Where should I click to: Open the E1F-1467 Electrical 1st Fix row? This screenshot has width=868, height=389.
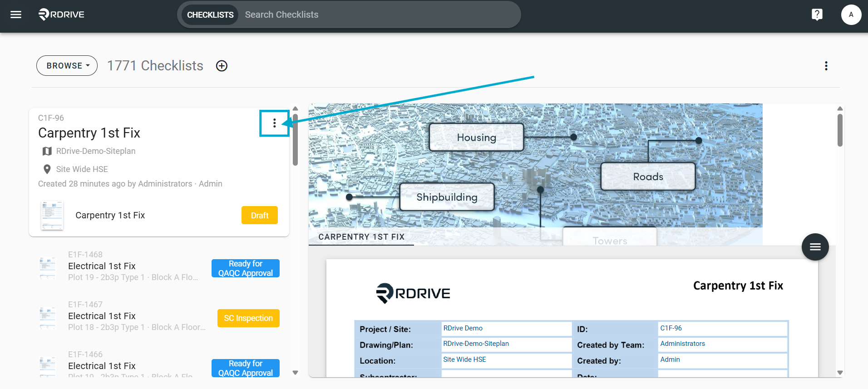coord(159,316)
